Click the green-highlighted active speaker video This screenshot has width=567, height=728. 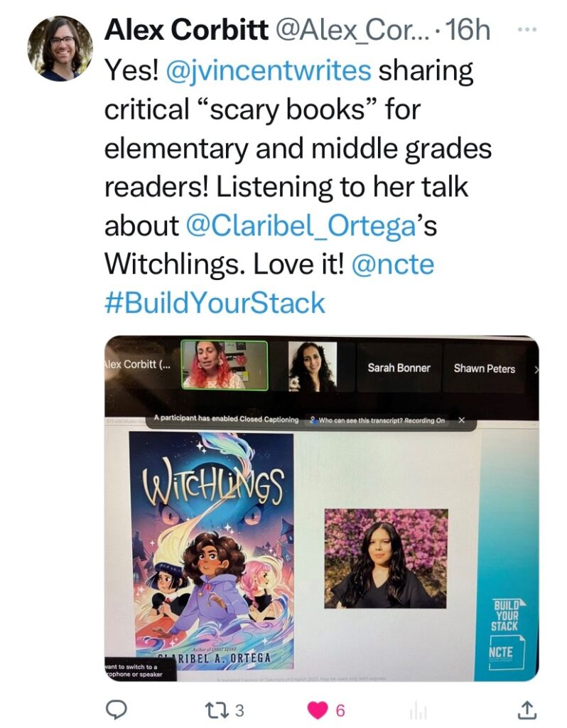click(224, 365)
